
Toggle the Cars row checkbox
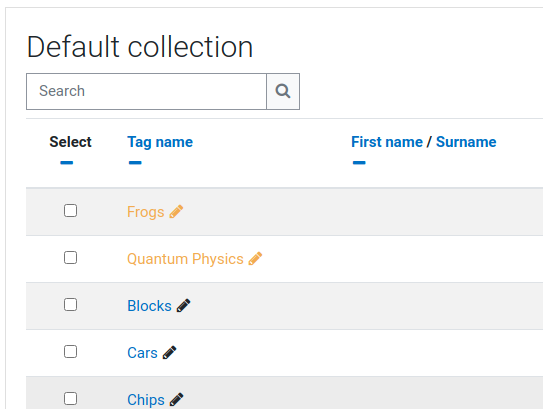[x=70, y=352]
